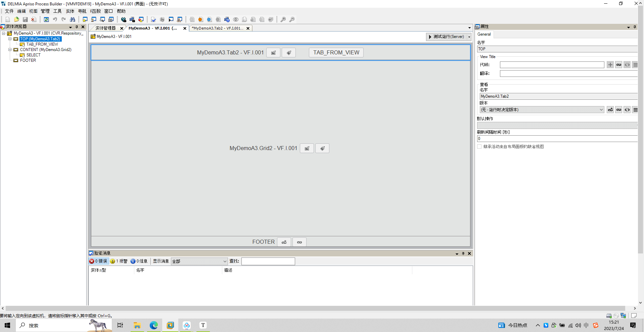644x332 pixels.
Task: Open the 测试运行(Server) dropdown arrow
Action: coord(469,37)
